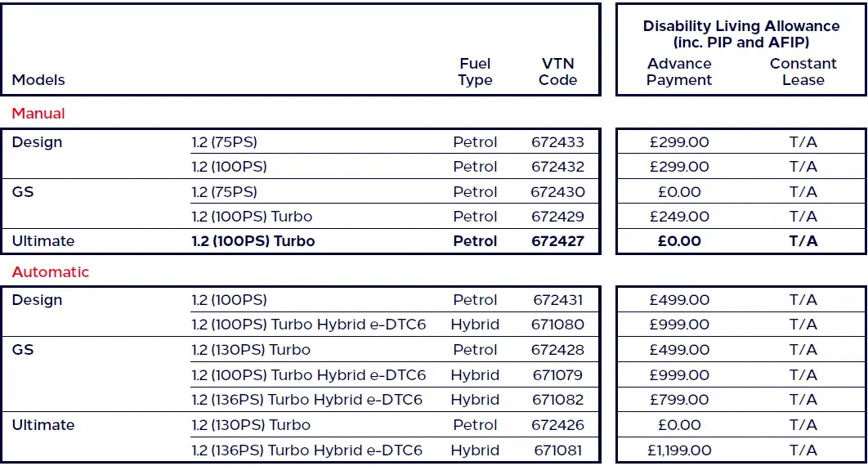The width and height of the screenshot is (868, 466).
Task: Select the Advance Payment column header
Action: [679, 72]
